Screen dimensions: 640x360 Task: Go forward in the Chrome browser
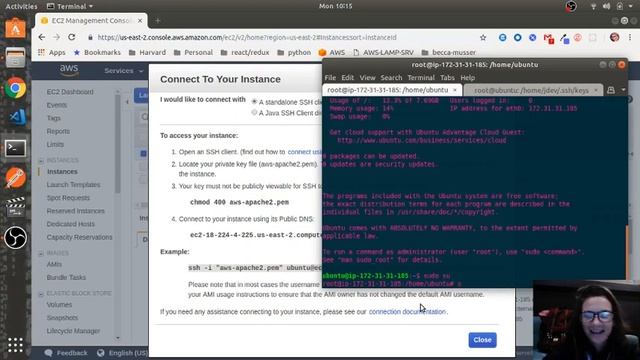tap(57, 37)
